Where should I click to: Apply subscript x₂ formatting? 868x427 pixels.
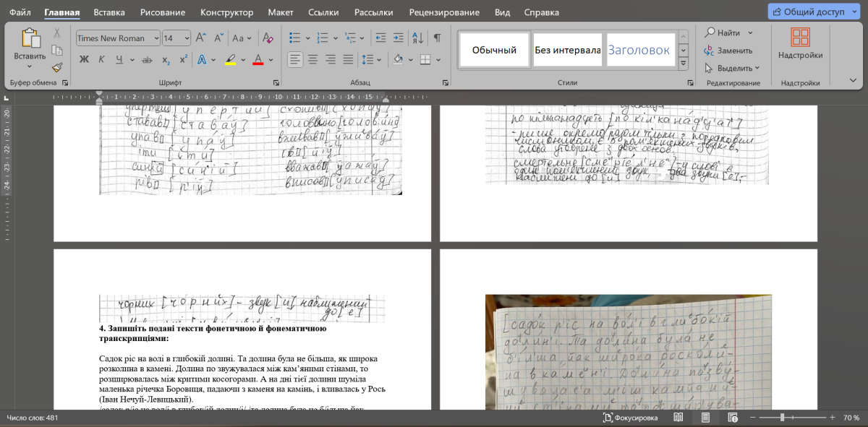166,59
